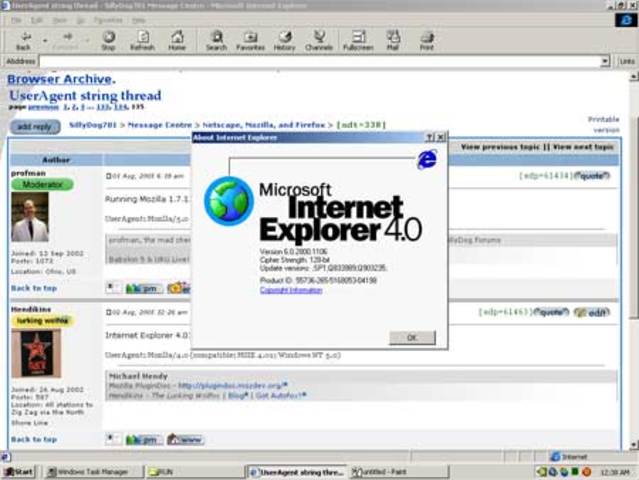
Task: Click the system tray clock
Action: (615, 472)
